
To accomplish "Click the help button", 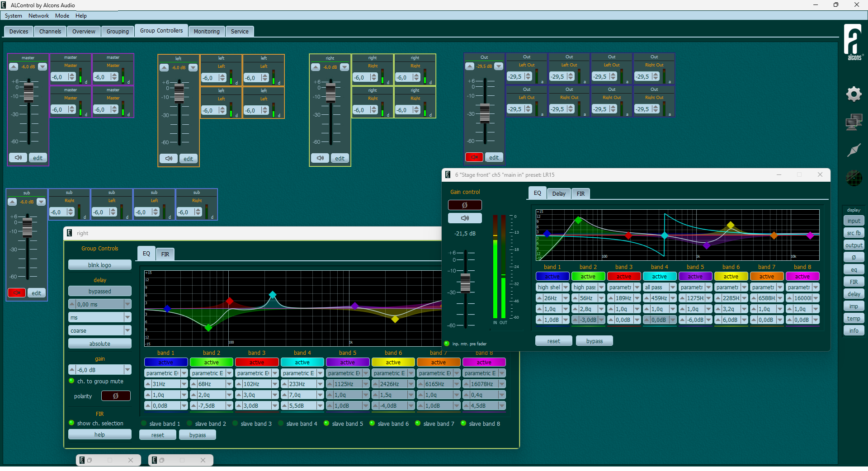I will click(100, 434).
